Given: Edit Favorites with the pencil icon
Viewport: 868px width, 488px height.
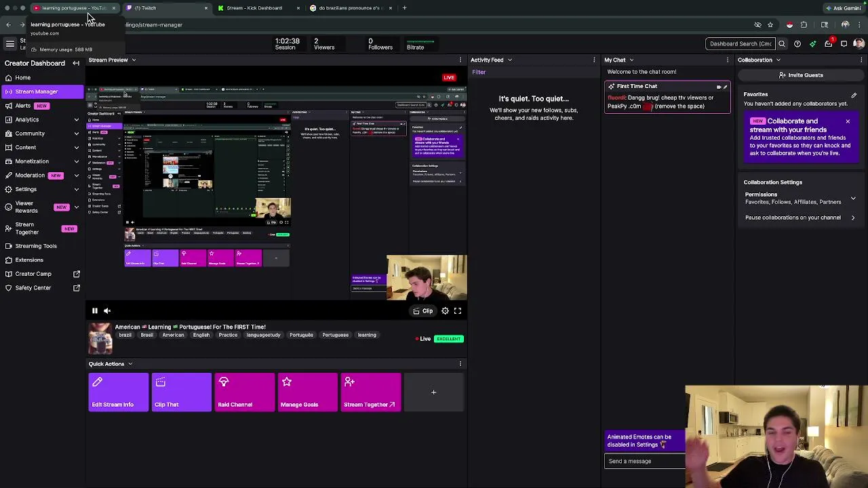Looking at the screenshot, I should [854, 95].
